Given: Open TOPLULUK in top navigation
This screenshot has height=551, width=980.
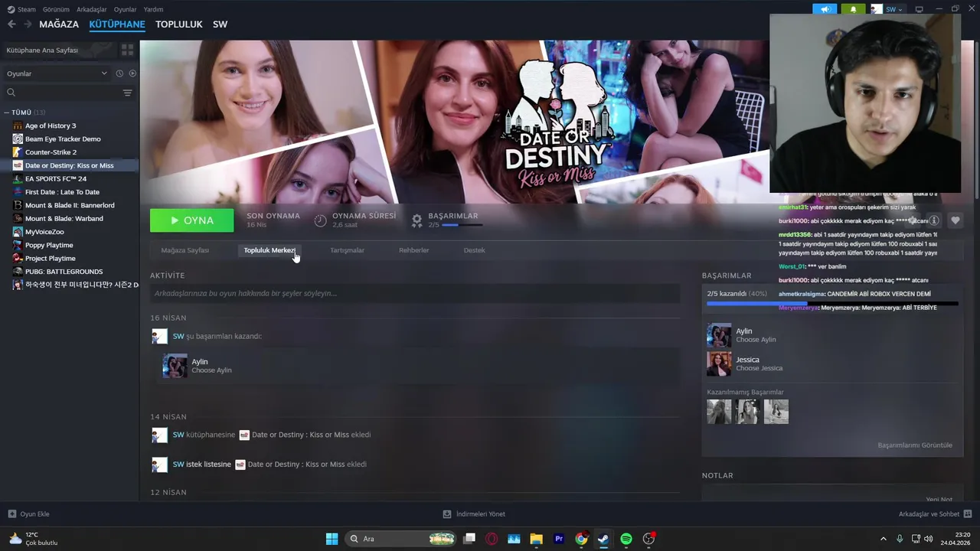Looking at the screenshot, I should coord(178,24).
